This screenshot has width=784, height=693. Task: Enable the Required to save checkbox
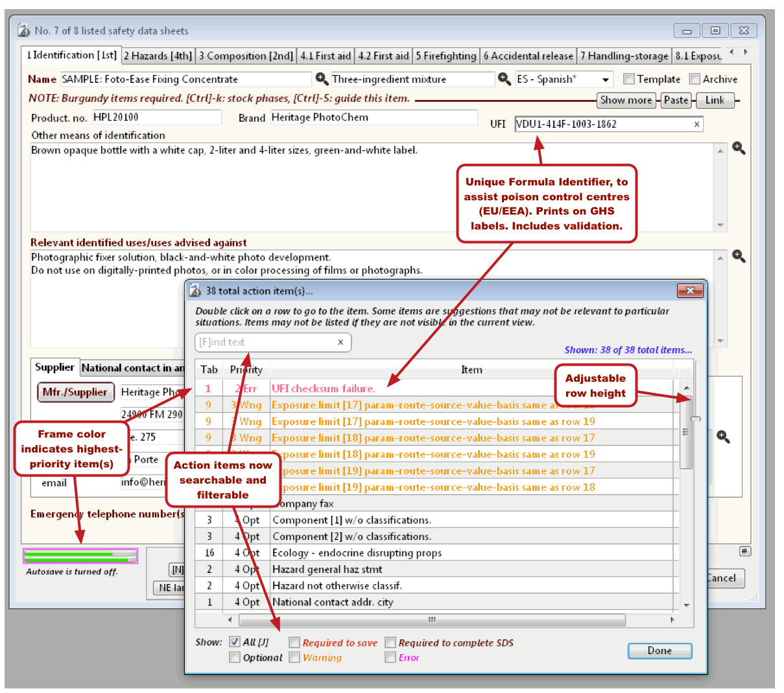[x=294, y=642]
